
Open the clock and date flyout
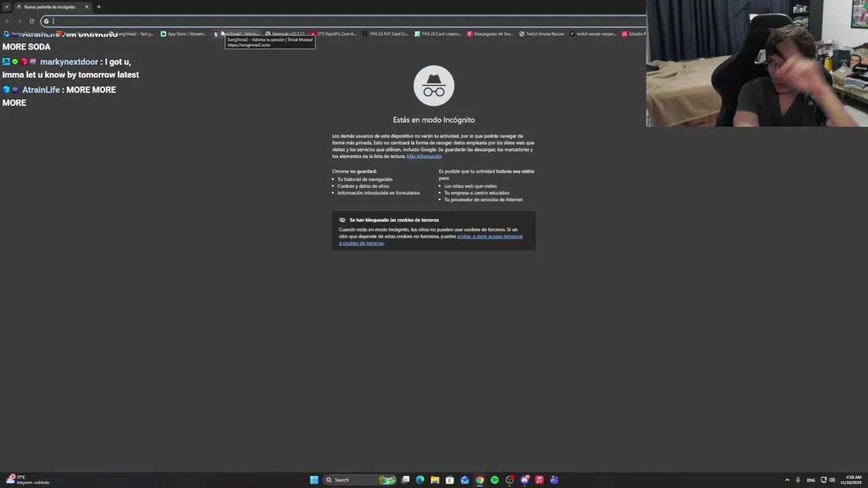tap(850, 480)
